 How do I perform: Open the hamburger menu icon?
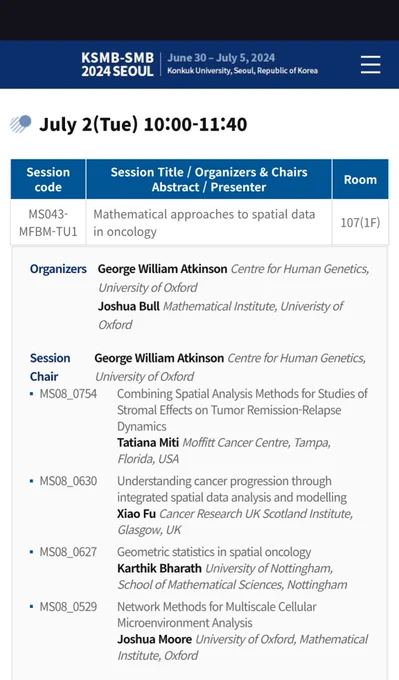370,65
